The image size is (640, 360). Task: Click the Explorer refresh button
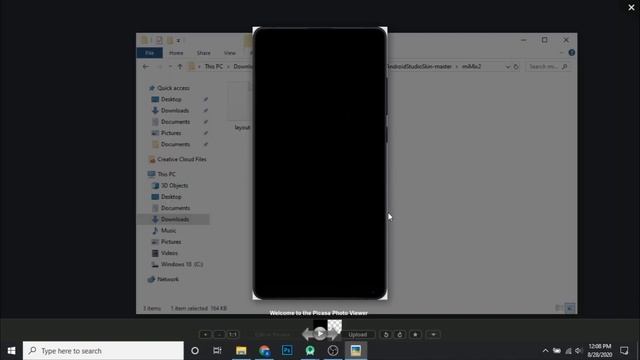516,67
